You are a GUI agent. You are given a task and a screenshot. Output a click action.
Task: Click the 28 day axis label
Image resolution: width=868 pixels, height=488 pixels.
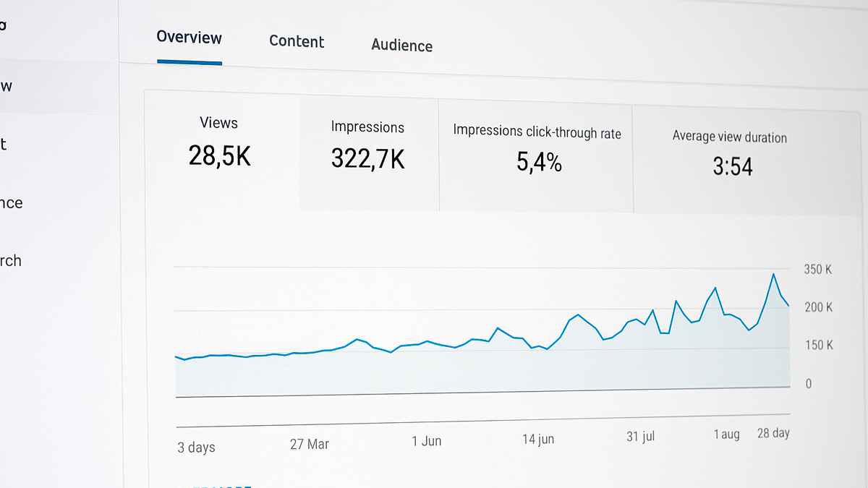point(773,433)
